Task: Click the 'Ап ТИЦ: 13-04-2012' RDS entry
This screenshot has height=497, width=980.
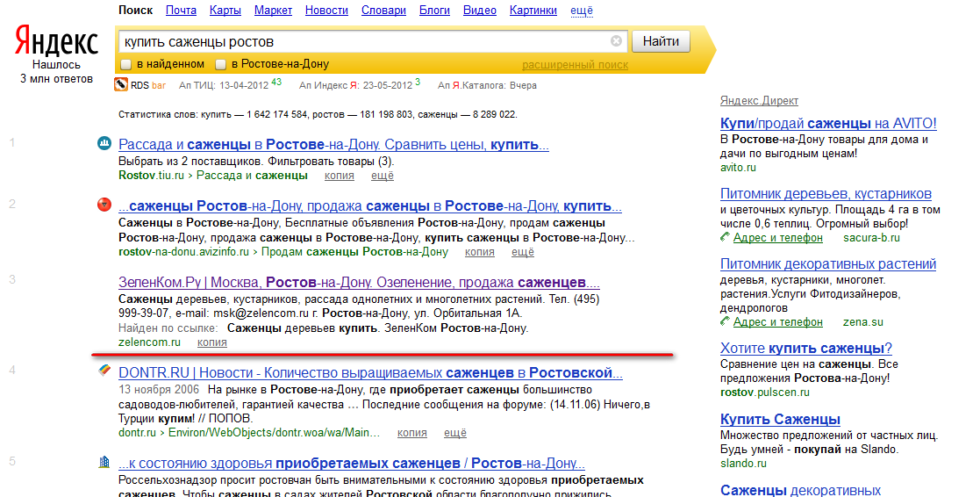Action: point(230,84)
